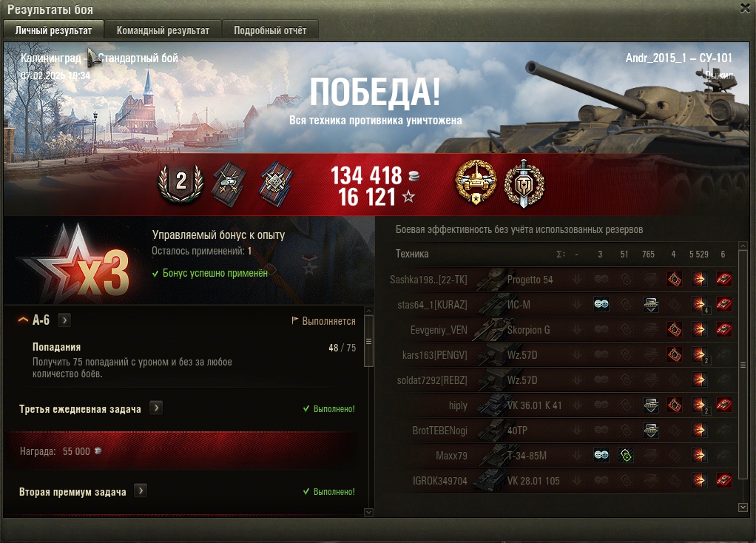This screenshot has height=543, width=756.
Task: Click the shield and sword achievement medal
Action: (524, 183)
